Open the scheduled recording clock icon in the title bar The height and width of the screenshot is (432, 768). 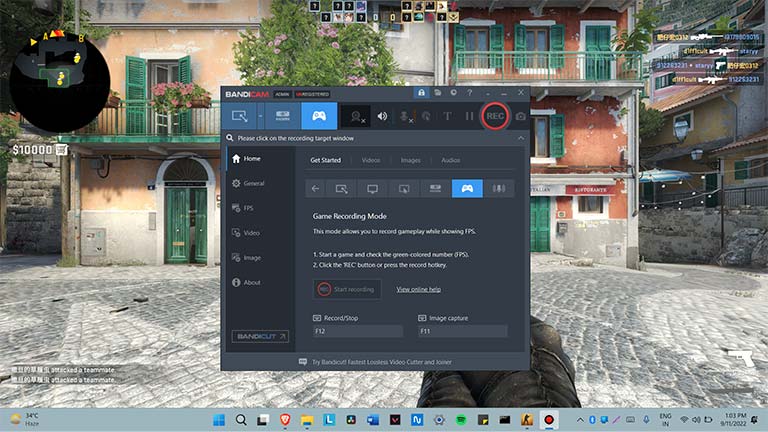tap(453, 93)
